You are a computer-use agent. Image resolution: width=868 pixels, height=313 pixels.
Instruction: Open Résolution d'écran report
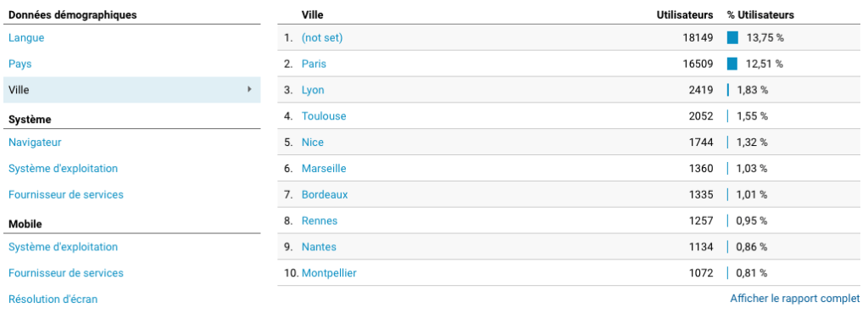[53, 299]
